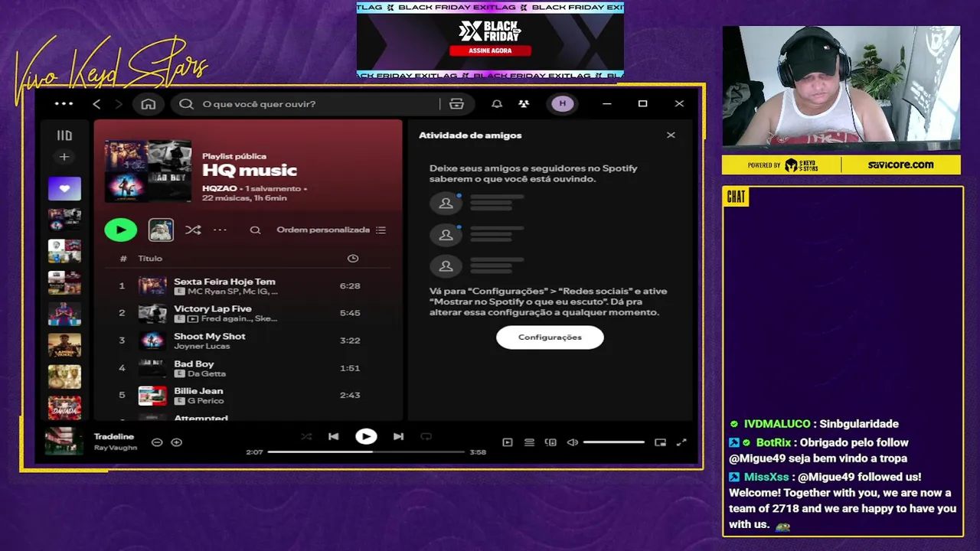Open connect to a device icon
The height and width of the screenshot is (551, 980).
pyautogui.click(x=550, y=442)
